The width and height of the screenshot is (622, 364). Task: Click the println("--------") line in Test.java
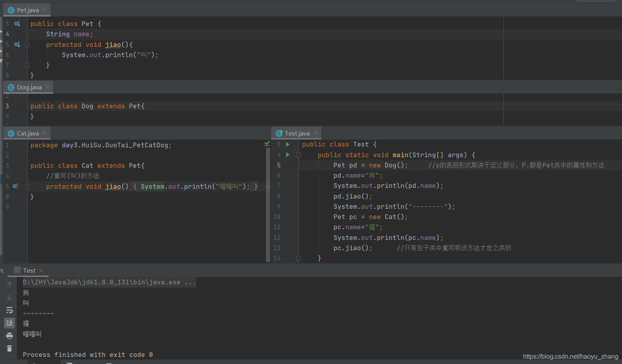pos(394,207)
